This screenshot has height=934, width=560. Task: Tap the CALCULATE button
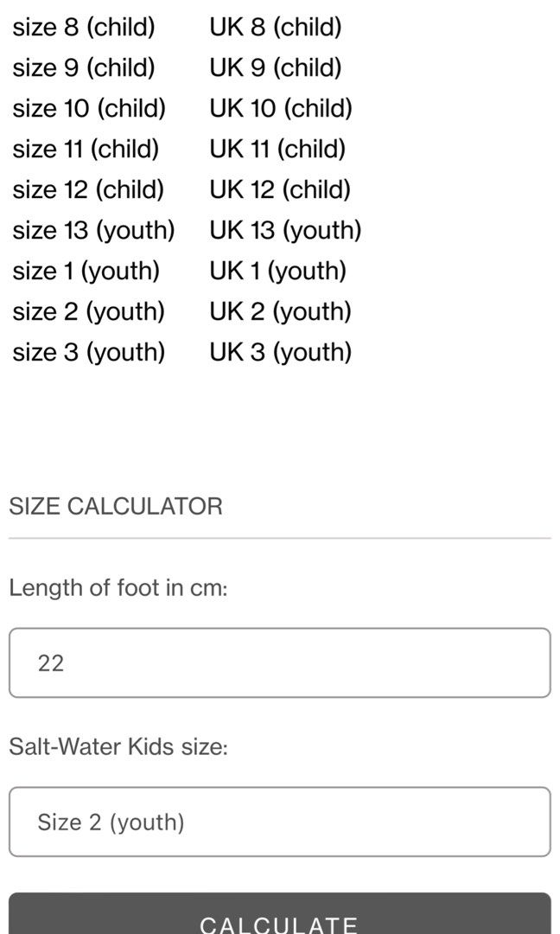coord(280,914)
